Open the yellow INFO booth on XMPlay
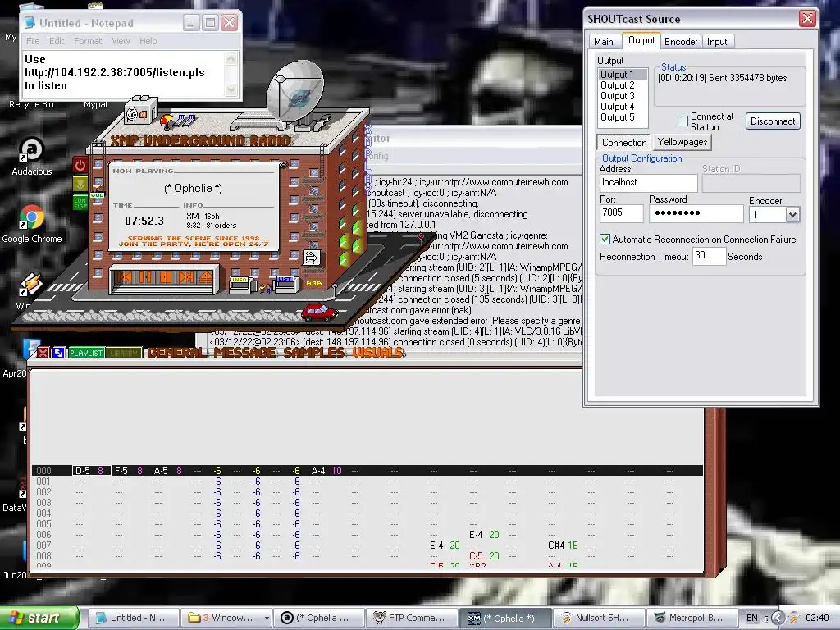840x630 pixels. point(240,283)
